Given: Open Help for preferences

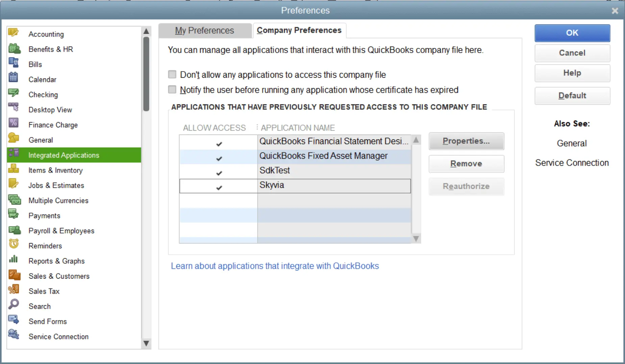Looking at the screenshot, I should pyautogui.click(x=572, y=73).
